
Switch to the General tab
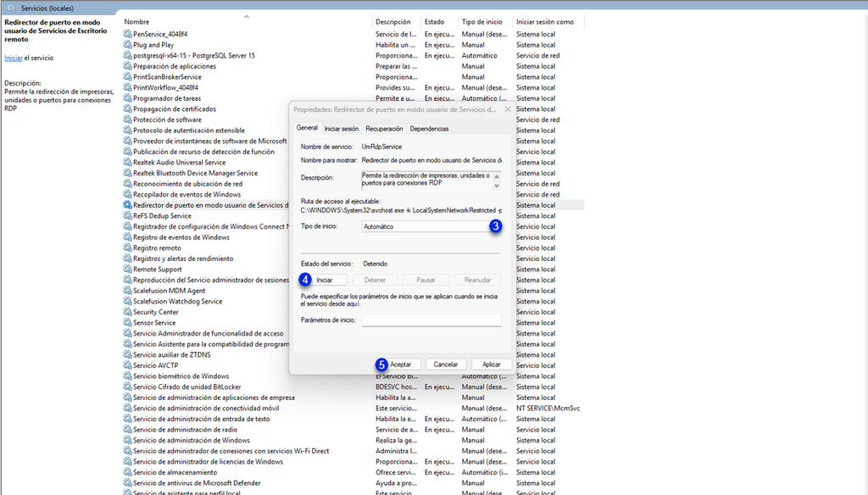(307, 128)
